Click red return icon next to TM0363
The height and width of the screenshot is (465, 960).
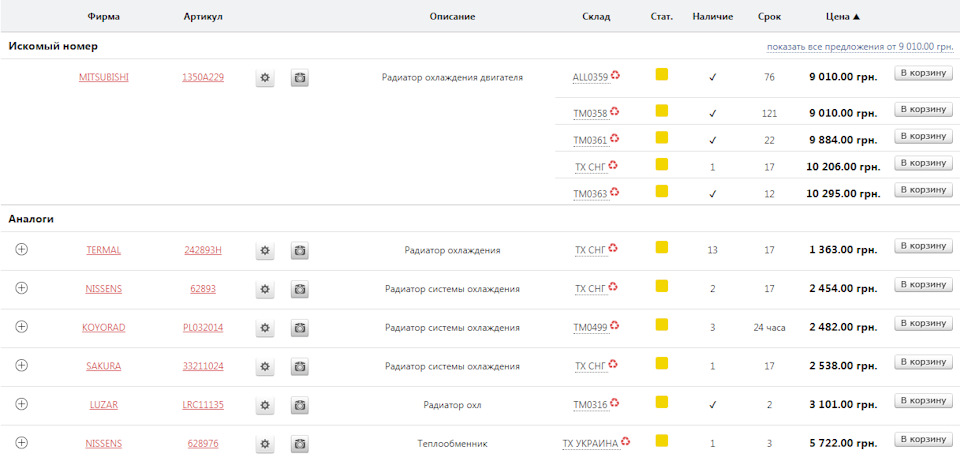(x=615, y=192)
